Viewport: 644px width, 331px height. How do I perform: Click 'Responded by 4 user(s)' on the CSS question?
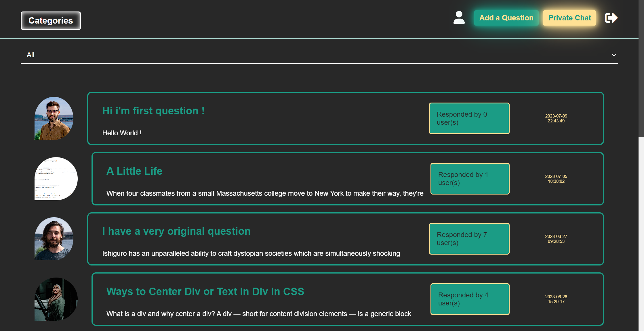click(x=470, y=299)
